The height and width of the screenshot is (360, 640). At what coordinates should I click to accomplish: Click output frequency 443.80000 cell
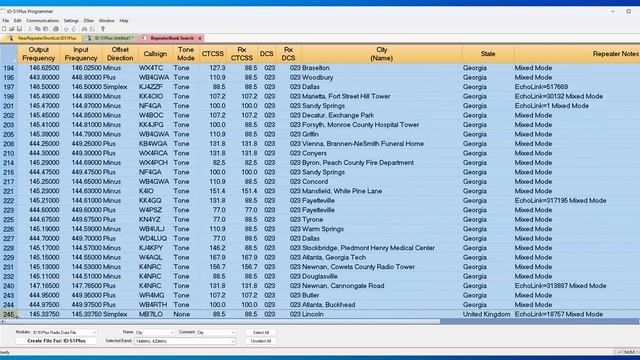39,77
